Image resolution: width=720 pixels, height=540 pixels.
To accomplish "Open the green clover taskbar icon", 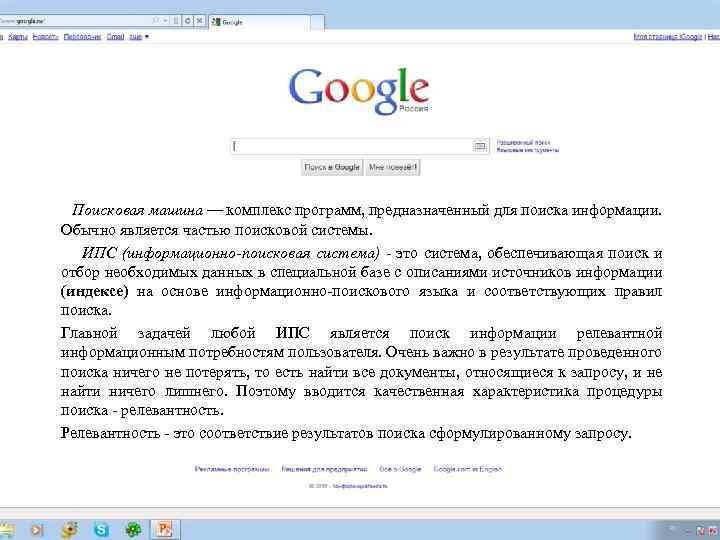I will pos(134,530).
